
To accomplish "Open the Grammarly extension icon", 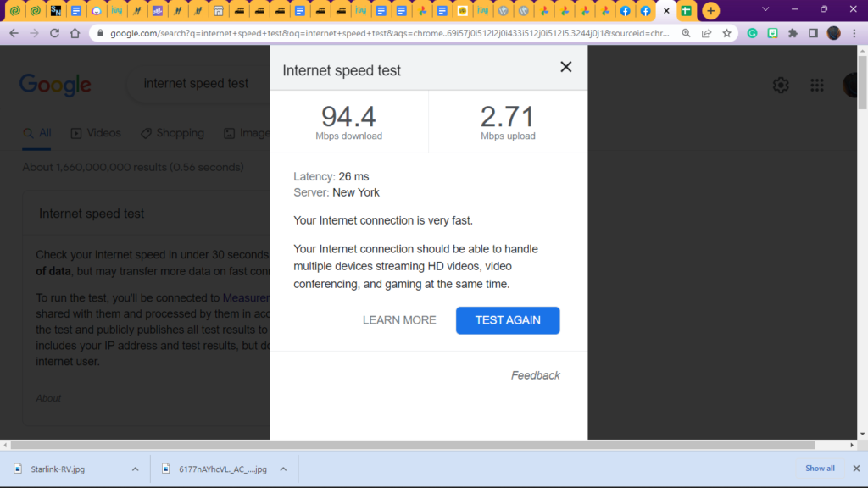I will [753, 33].
